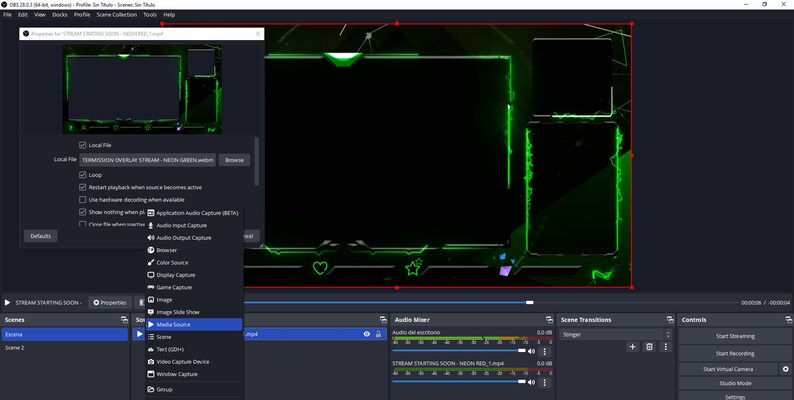The height and width of the screenshot is (400, 794).
Task: Click the Local File path field
Action: [x=147, y=160]
